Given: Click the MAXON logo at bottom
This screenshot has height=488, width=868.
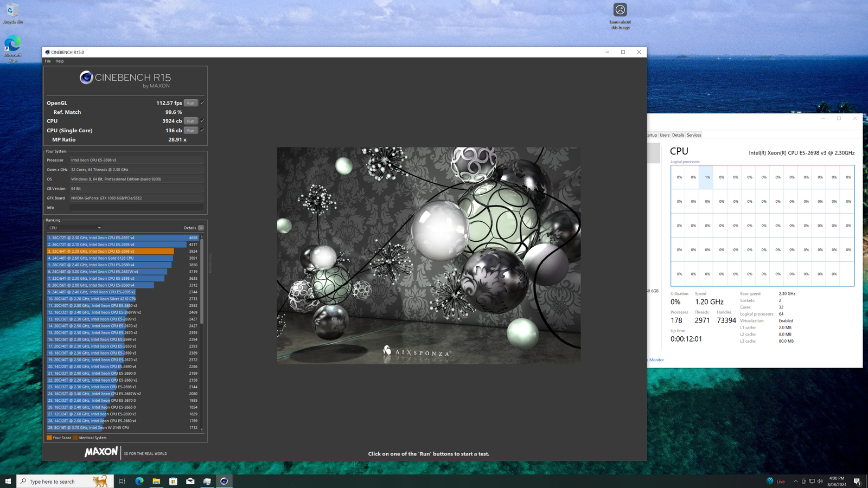Looking at the screenshot, I should point(101,452).
